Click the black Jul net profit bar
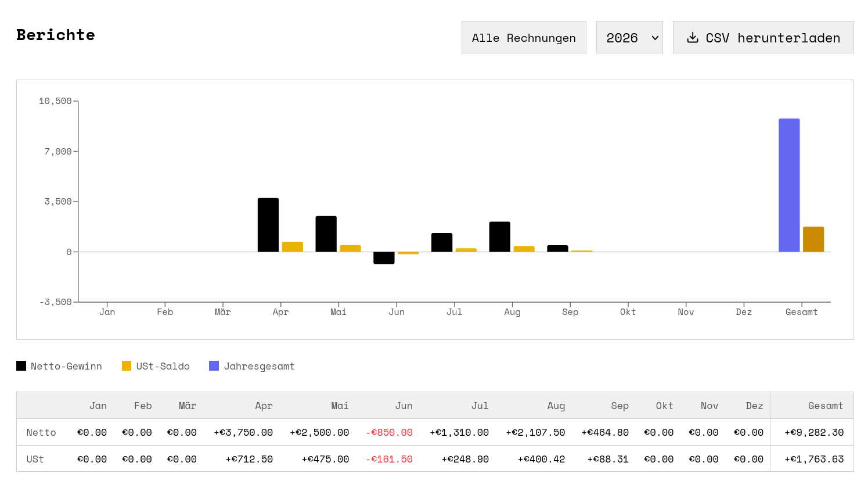This screenshot has height=484, width=868. coord(442,242)
